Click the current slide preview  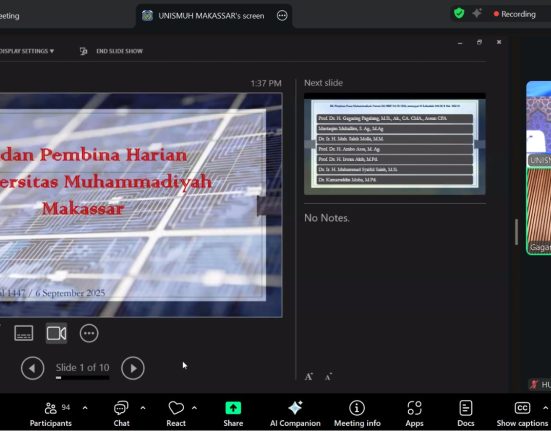coord(141,205)
